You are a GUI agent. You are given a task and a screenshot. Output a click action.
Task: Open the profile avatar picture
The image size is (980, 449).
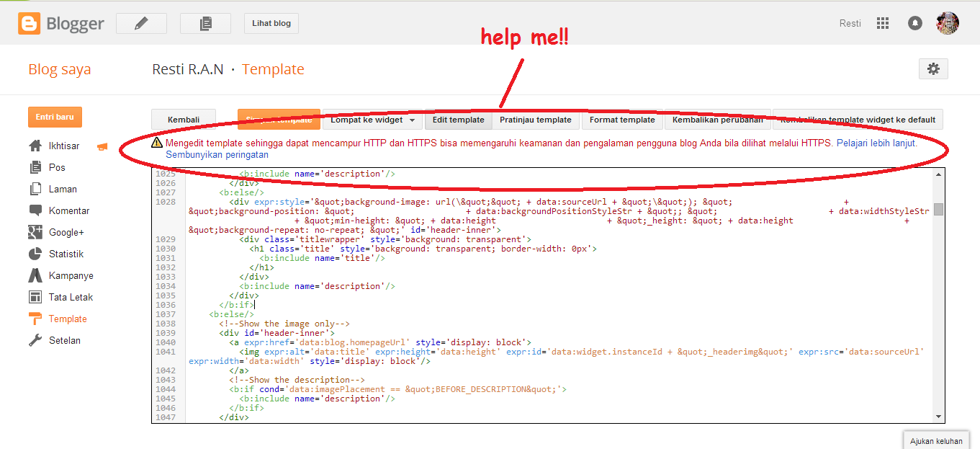(948, 23)
